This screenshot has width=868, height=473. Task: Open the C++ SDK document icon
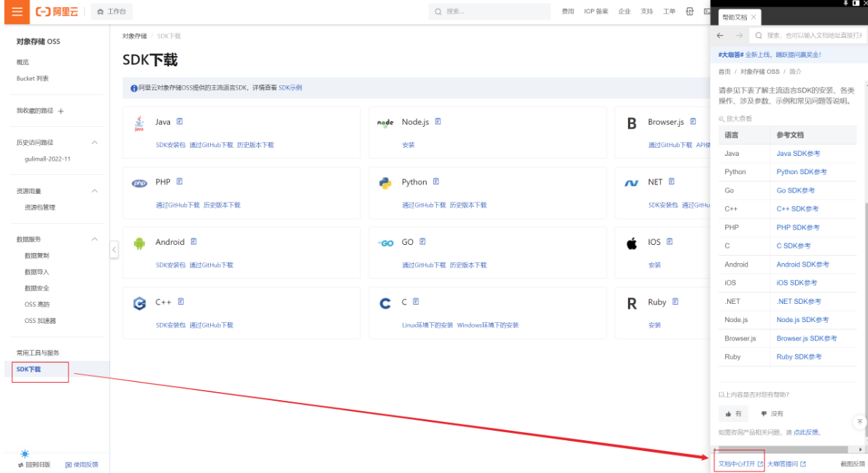(x=181, y=302)
